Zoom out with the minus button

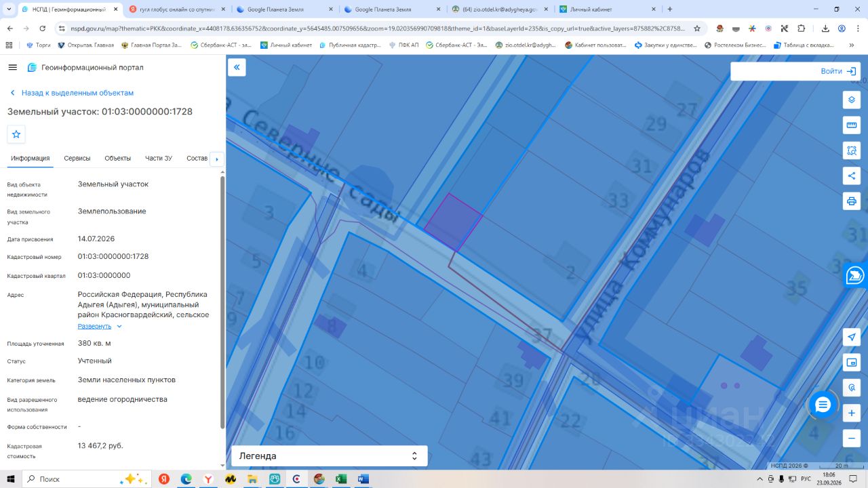pos(852,439)
